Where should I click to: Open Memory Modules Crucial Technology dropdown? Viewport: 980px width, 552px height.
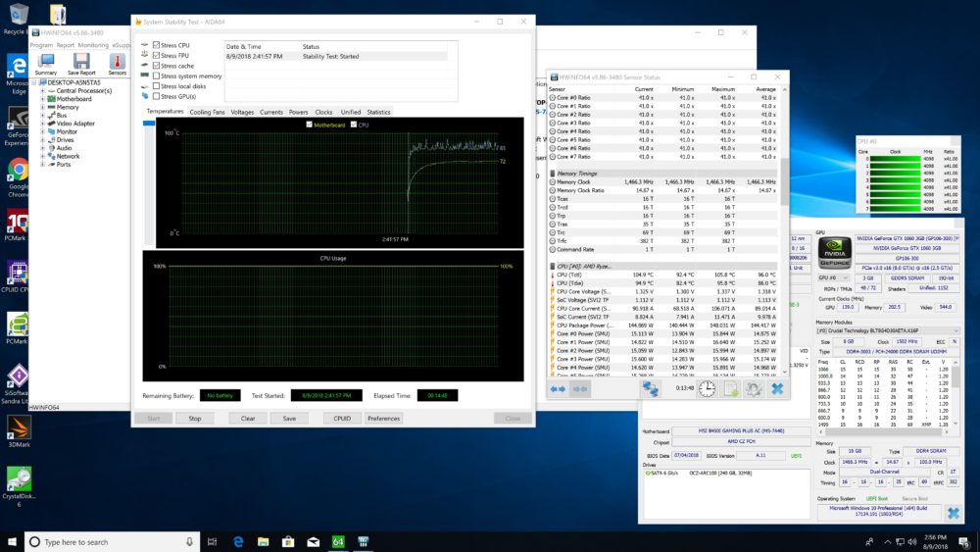(888, 330)
